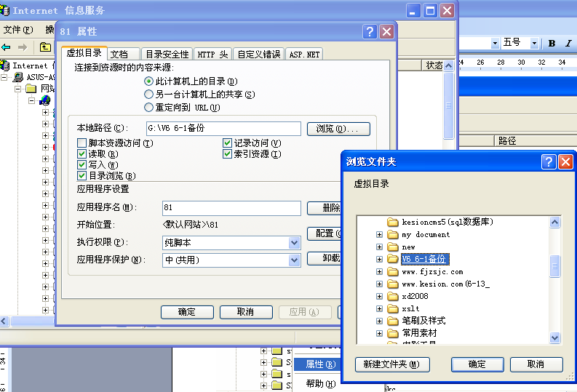This screenshot has width=577, height=392.
Task: Click the 应用程序名 text field
Action: pyautogui.click(x=231, y=208)
